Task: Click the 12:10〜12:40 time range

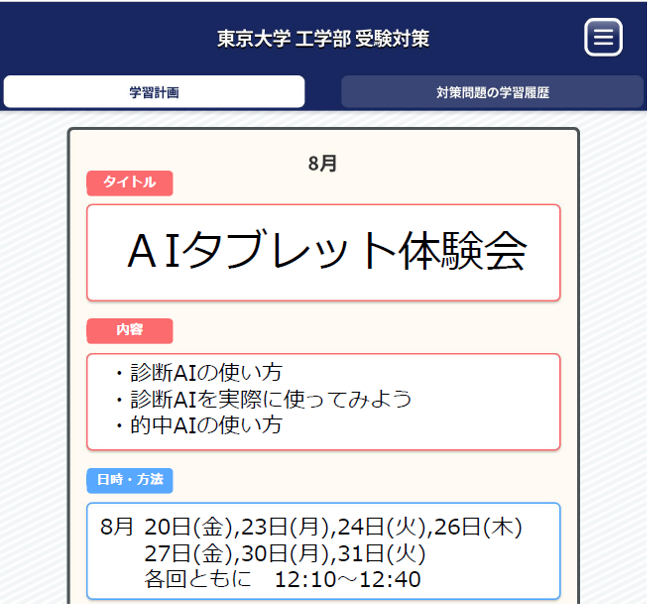Action: pyautogui.click(x=347, y=580)
